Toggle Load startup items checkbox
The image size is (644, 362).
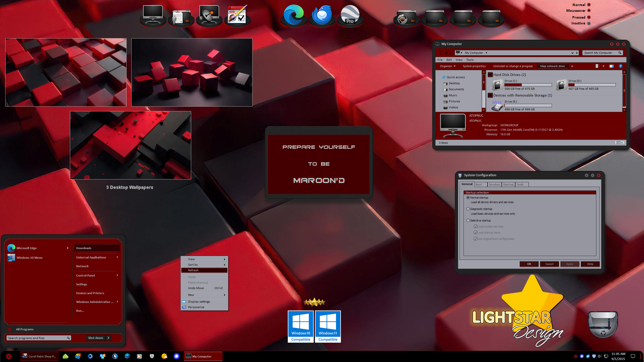(x=475, y=233)
